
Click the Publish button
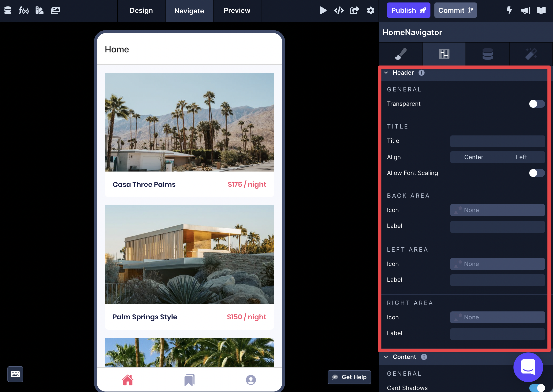pos(408,10)
